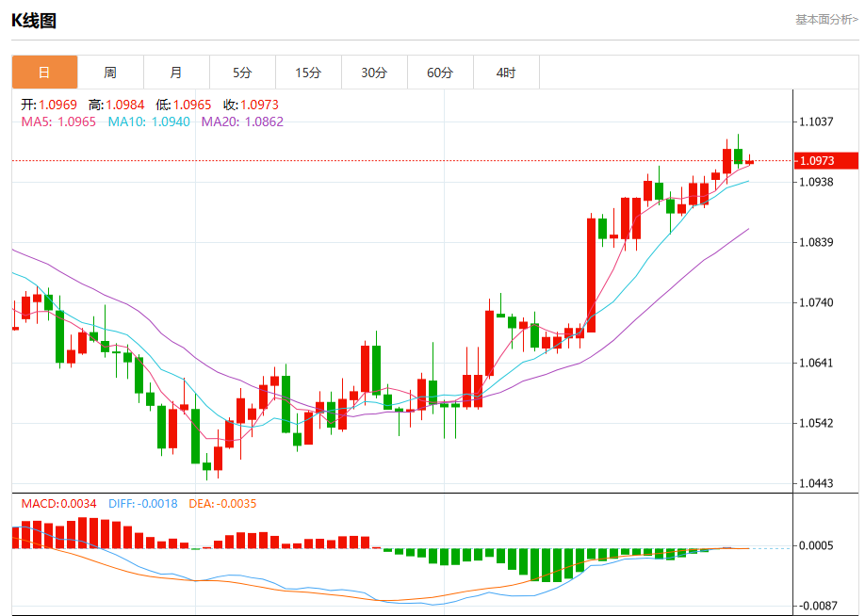The height and width of the screenshot is (616, 865).
Task: Click the latest small red candlestick
Action: click(749, 162)
